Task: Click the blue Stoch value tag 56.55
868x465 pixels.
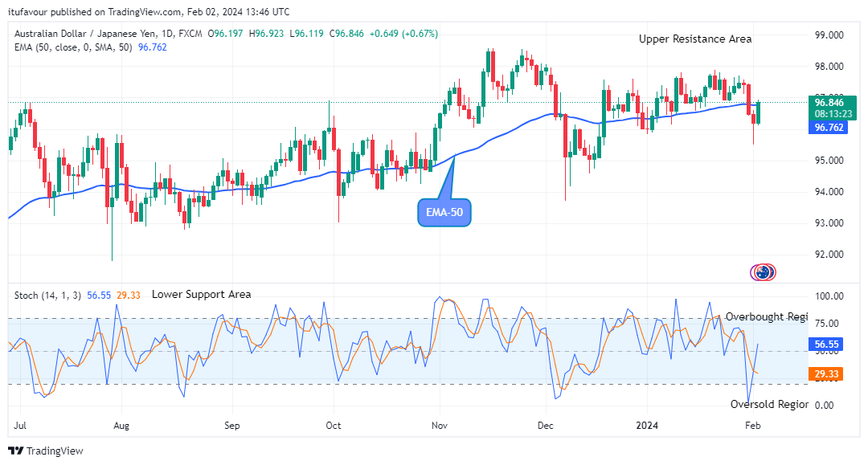Action: pyautogui.click(x=828, y=343)
